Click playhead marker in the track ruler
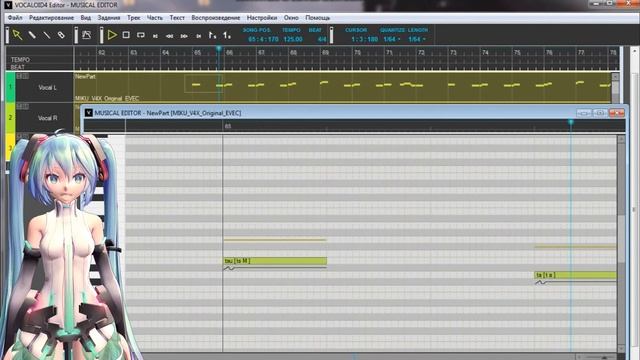 click(x=219, y=49)
